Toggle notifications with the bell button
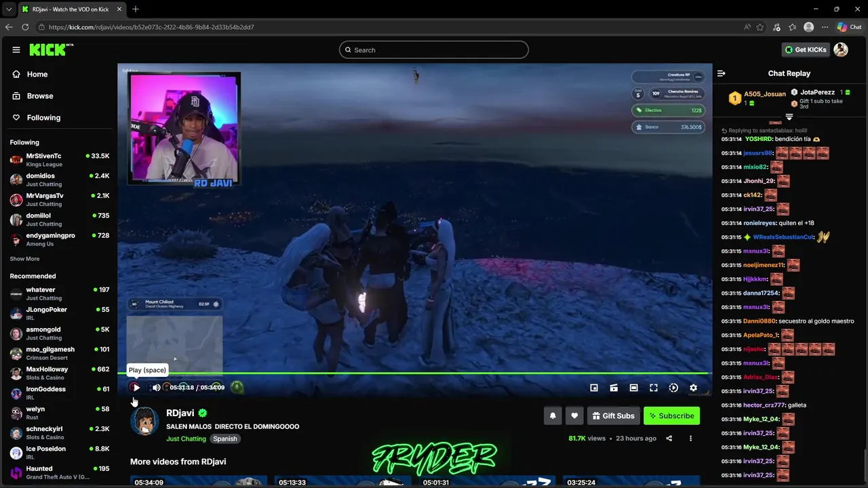868x488 pixels. pos(553,415)
